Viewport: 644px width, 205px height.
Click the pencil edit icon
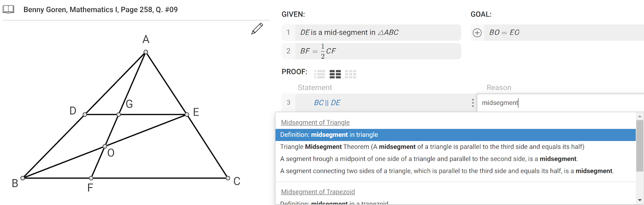coord(257,29)
